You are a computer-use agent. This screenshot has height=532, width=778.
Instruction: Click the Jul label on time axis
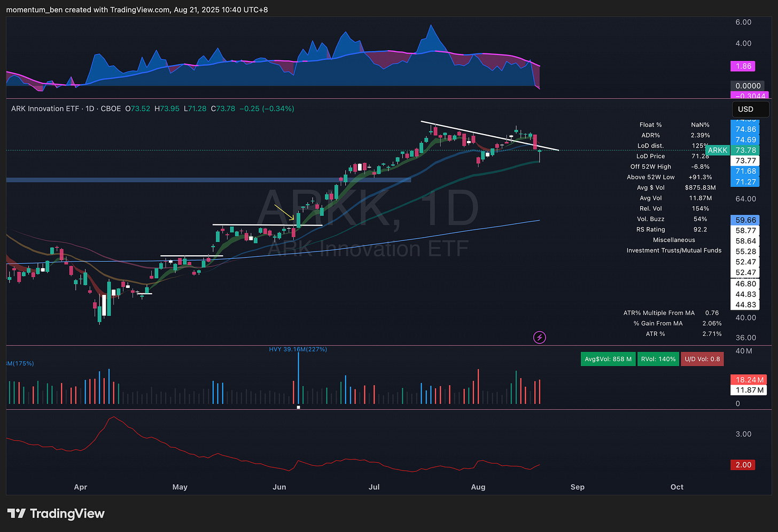[374, 487]
